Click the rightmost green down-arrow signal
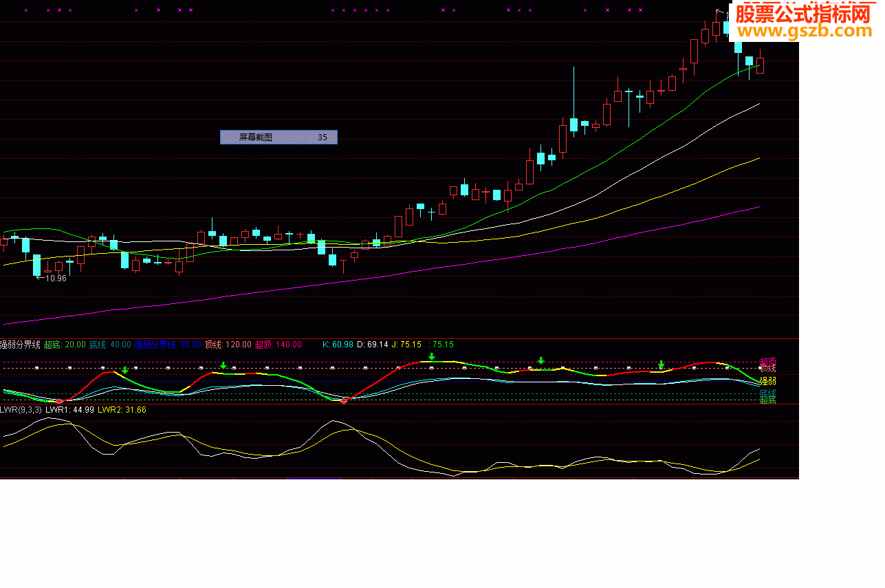Image resolution: width=885 pixels, height=588 pixels. click(x=662, y=364)
